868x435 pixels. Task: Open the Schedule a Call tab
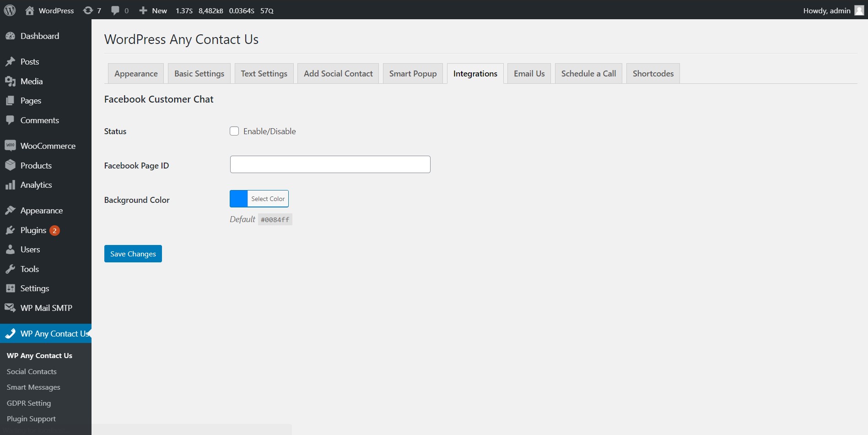point(588,74)
